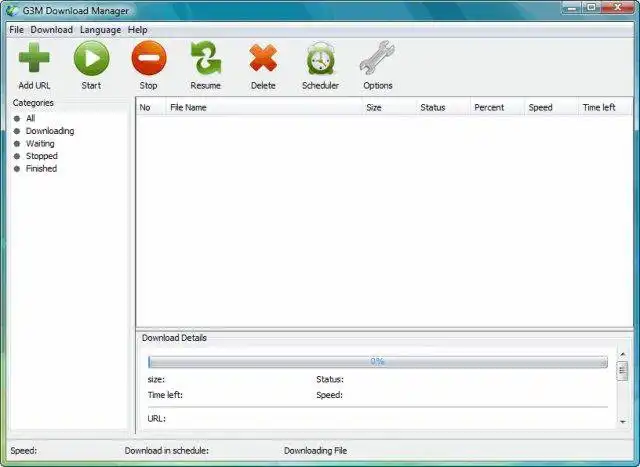The width and height of the screenshot is (640, 467).
Task: Click the green arrows Resume icon
Action: pos(206,58)
